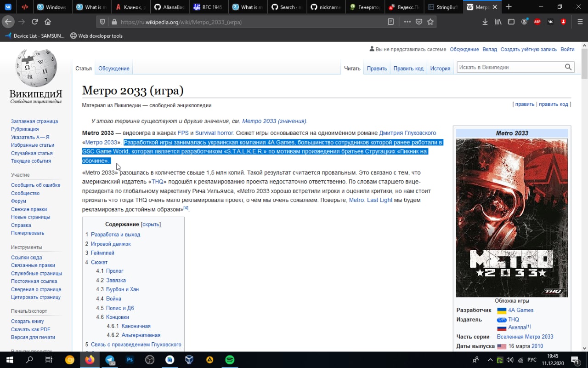This screenshot has height=368, width=588.
Task: Open the Firefox hamburger menu
Action: [580, 22]
